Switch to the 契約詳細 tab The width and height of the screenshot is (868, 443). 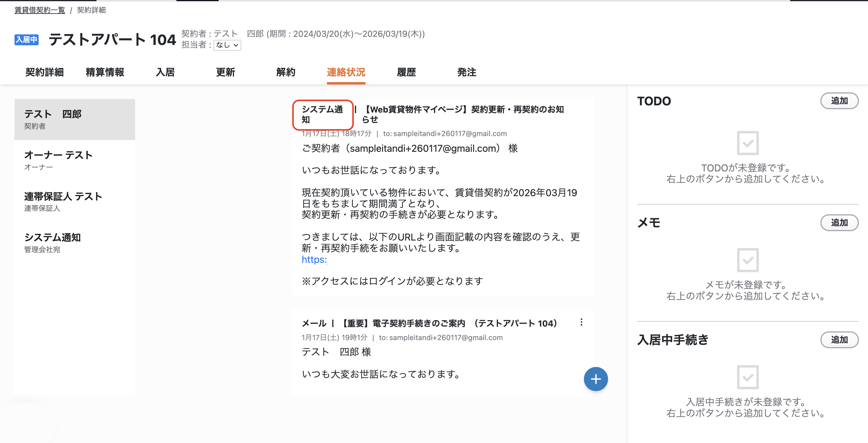tap(44, 72)
